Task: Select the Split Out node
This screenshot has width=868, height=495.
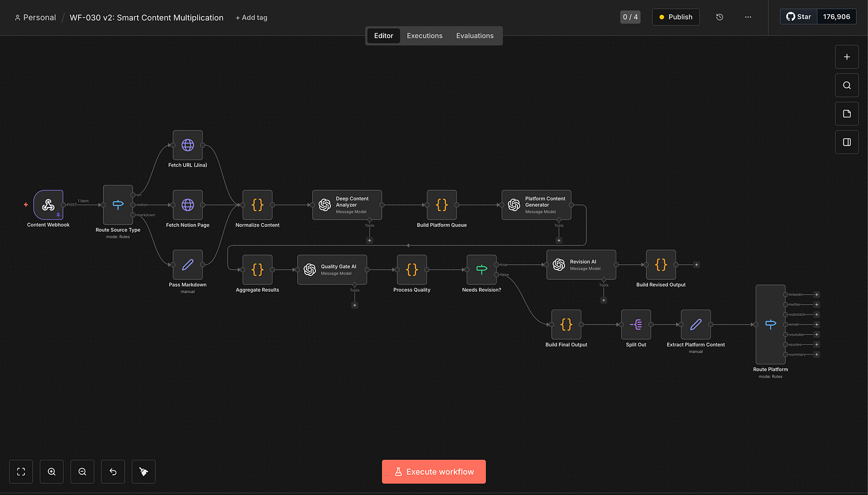Action: tap(635, 325)
